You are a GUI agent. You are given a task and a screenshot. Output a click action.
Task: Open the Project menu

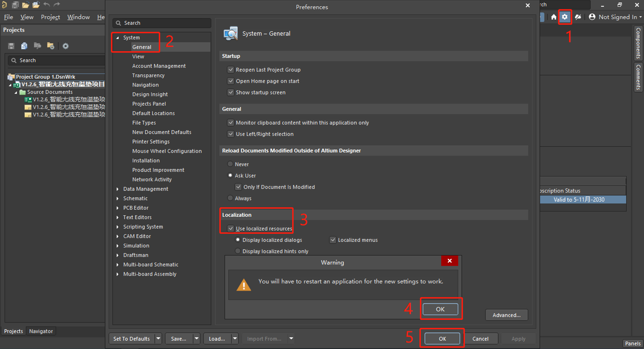tap(50, 17)
